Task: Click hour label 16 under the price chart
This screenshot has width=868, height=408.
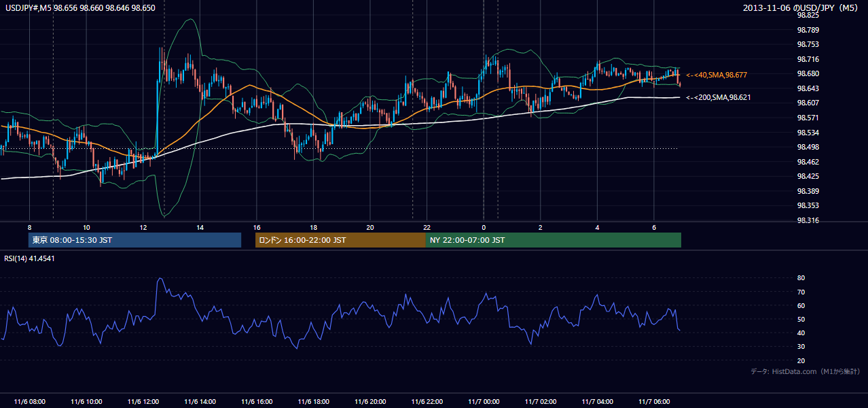Action: pos(257,227)
